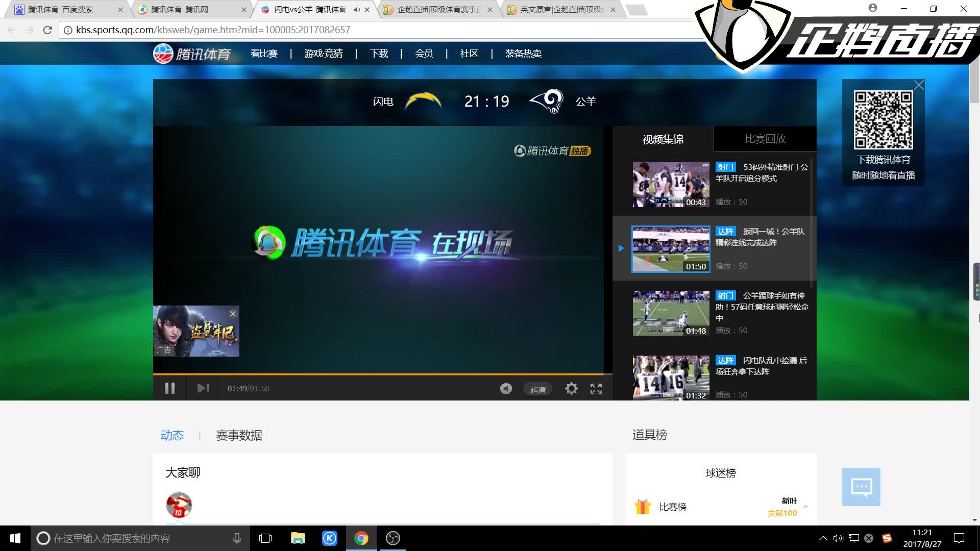Image resolution: width=980 pixels, height=551 pixels.
Task: Open the player settings gear
Action: coord(571,389)
